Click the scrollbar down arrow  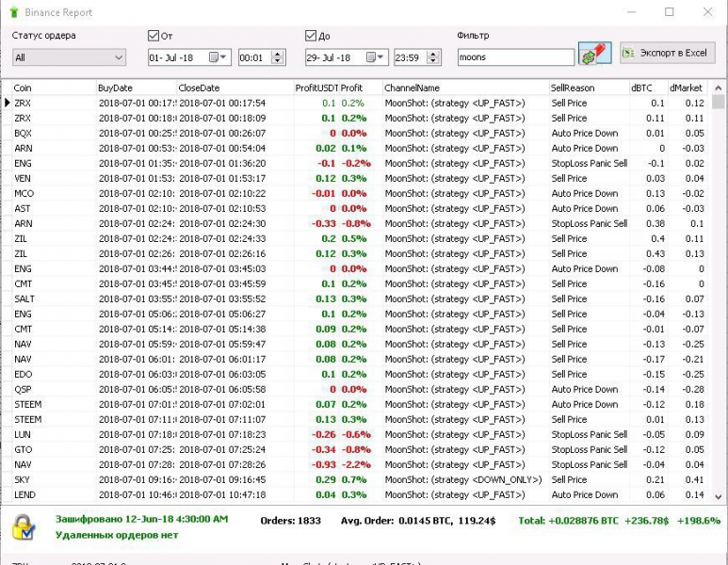coord(718,496)
